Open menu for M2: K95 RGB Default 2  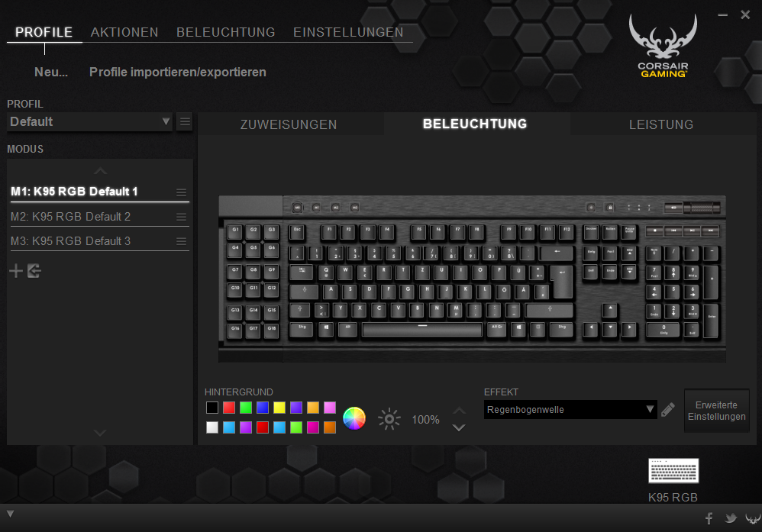coord(181,217)
